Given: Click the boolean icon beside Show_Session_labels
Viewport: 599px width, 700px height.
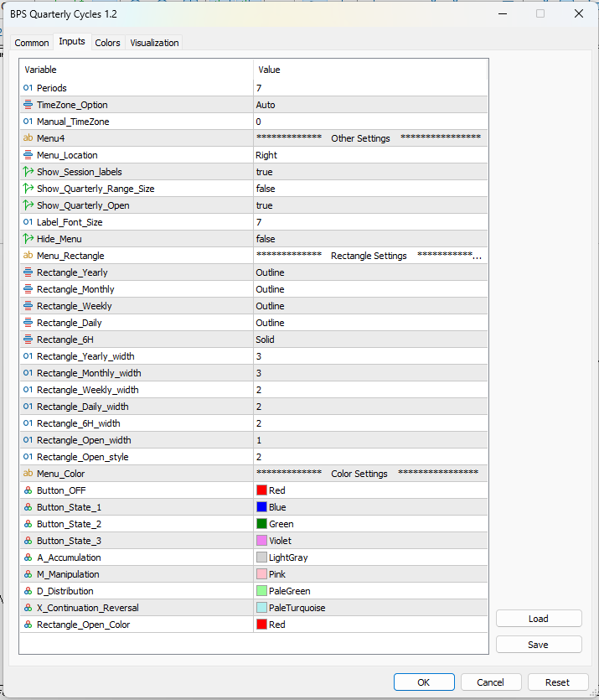Looking at the screenshot, I should [28, 172].
